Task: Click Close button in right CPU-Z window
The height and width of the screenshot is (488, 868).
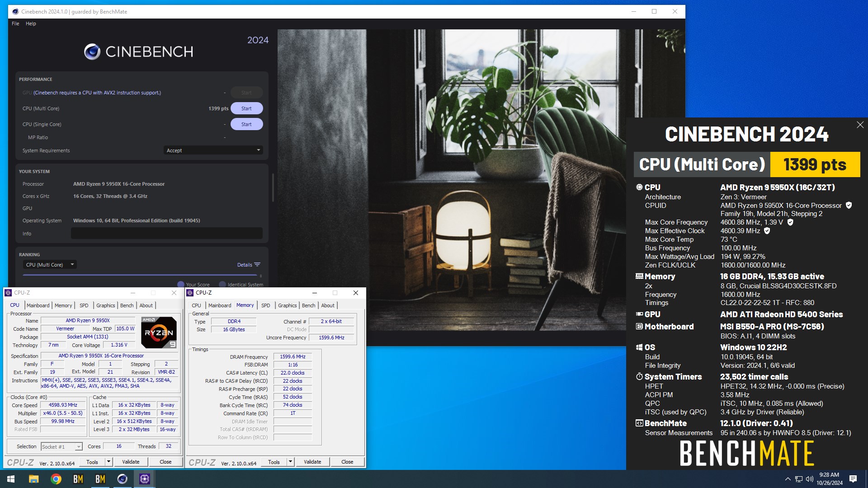Action: [x=347, y=462]
